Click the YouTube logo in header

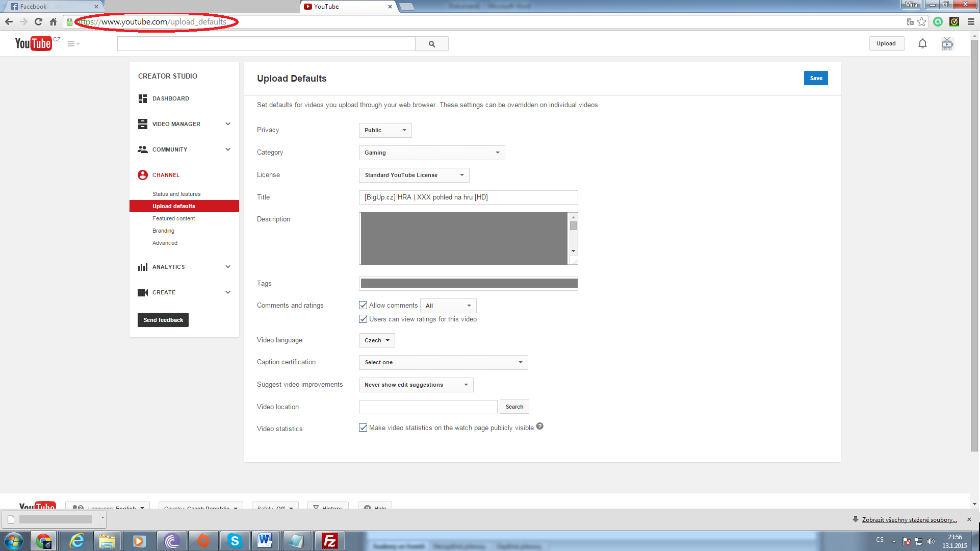(34, 43)
